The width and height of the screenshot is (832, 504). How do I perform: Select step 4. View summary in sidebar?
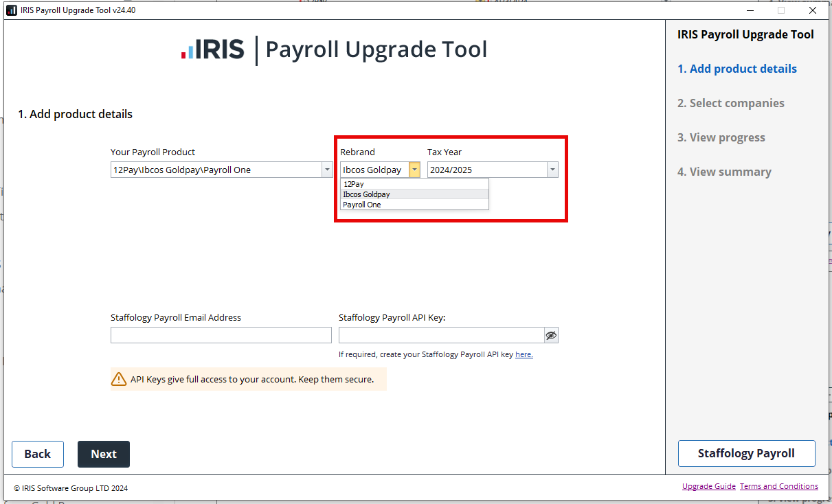pyautogui.click(x=724, y=172)
